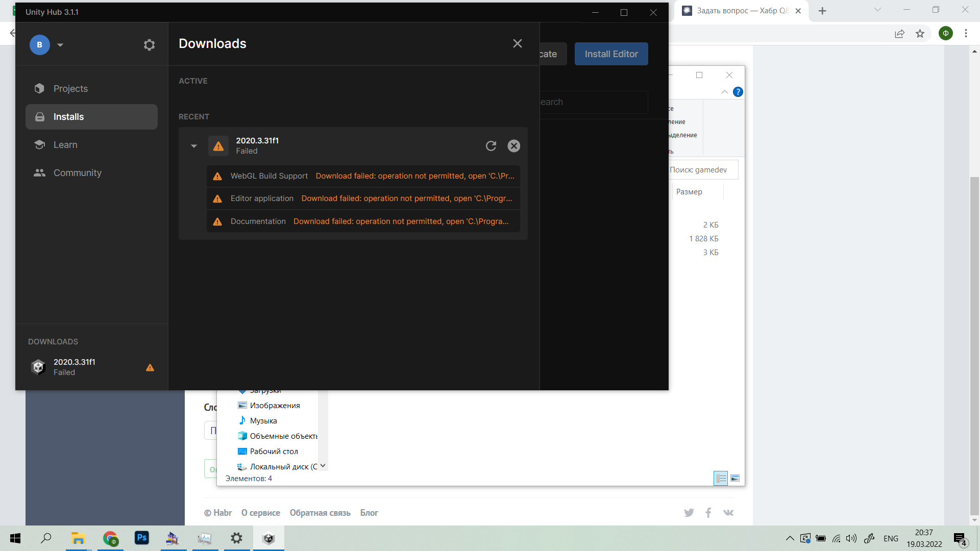Open Habr Twitter link
The height and width of the screenshot is (551, 980).
click(689, 513)
